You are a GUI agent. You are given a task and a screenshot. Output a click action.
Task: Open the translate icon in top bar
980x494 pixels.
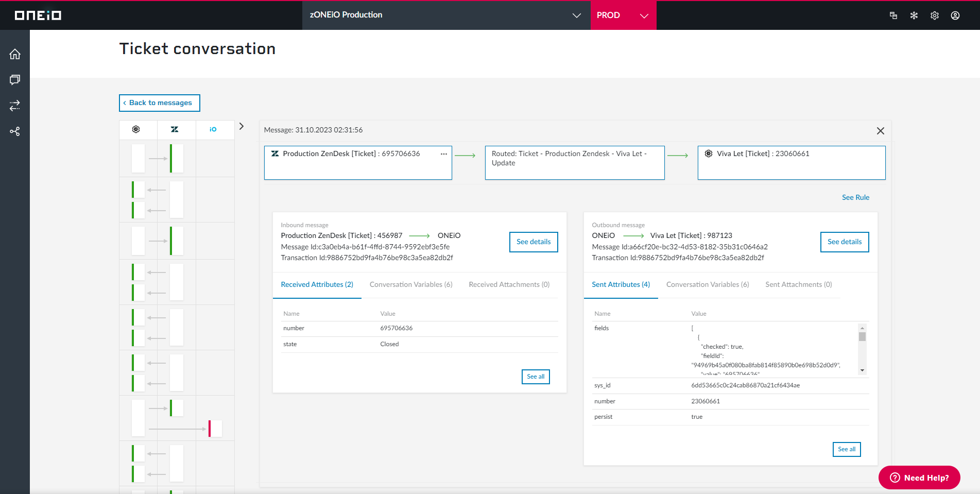tap(893, 15)
